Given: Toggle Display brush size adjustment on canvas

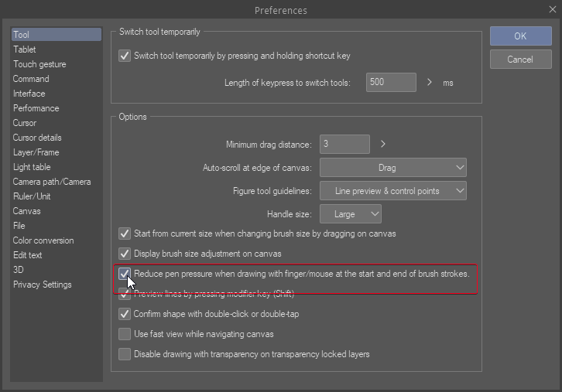Looking at the screenshot, I should 124,254.
